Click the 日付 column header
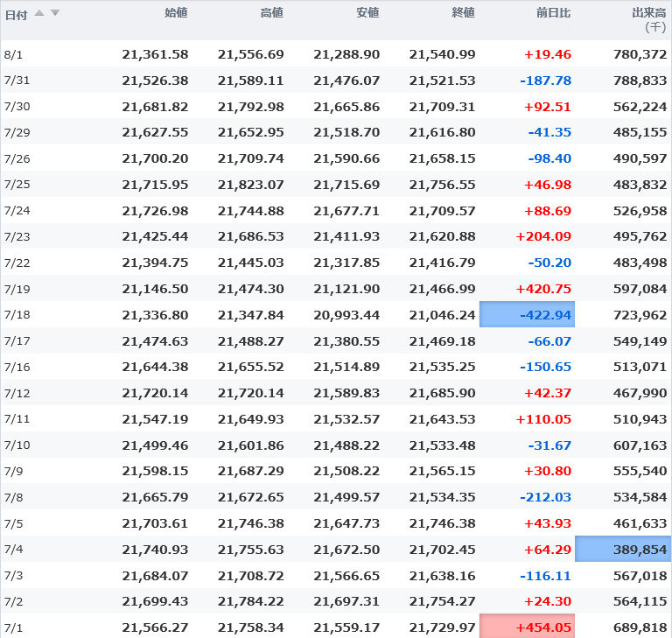The height and width of the screenshot is (638, 672). point(16,16)
